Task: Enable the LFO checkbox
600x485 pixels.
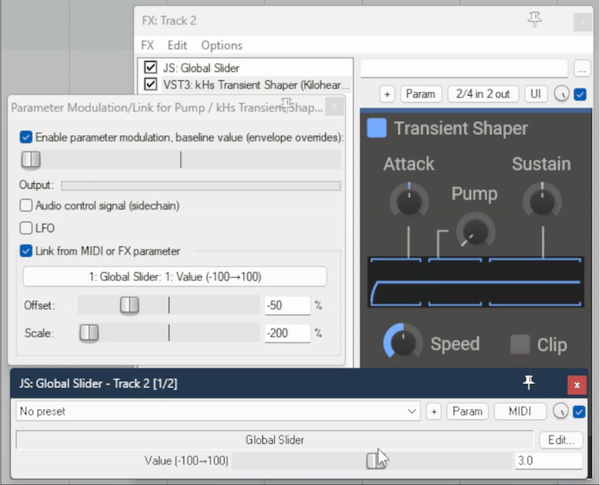Action: pyautogui.click(x=26, y=228)
